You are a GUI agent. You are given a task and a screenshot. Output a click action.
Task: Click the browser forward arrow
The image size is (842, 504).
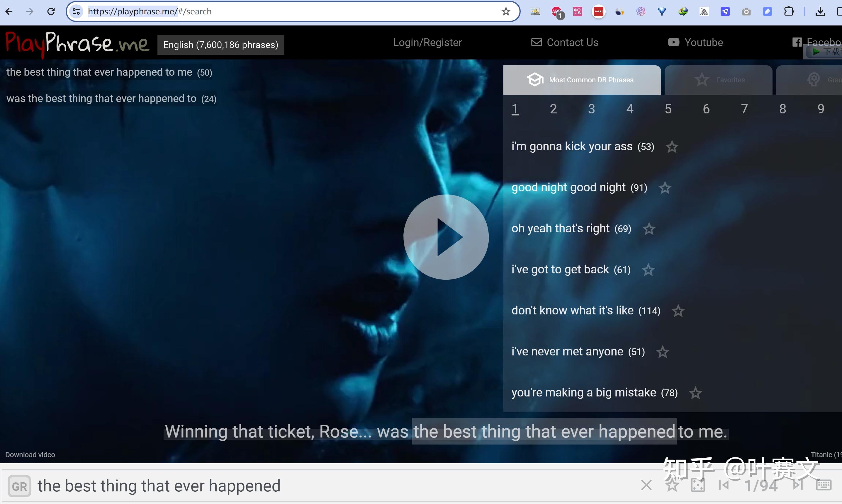[x=30, y=11]
